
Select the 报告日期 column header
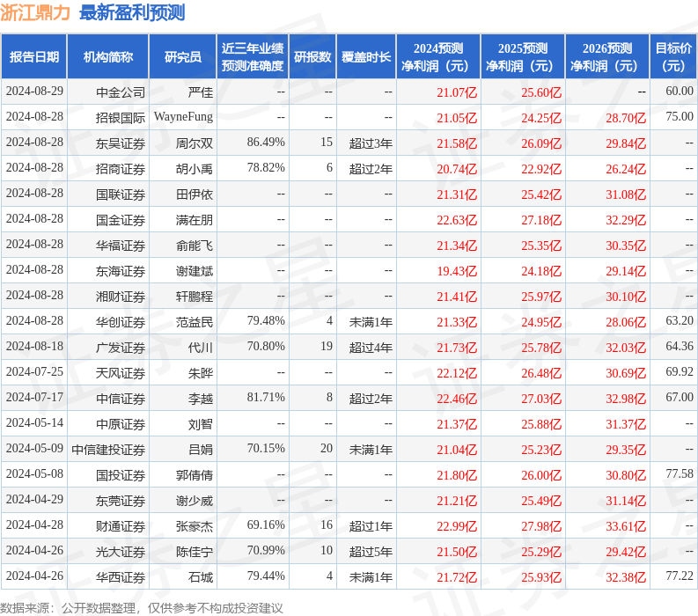pos(33,57)
